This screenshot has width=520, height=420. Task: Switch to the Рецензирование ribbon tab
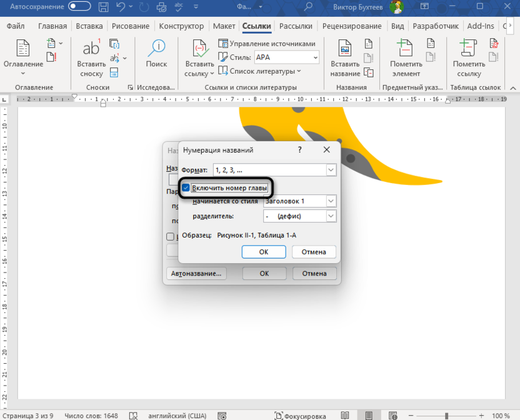352,26
